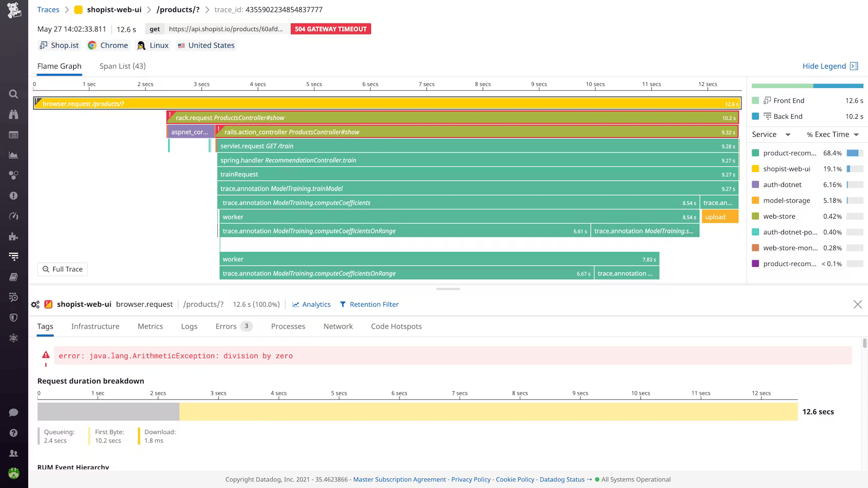Select the Watchdog binoculars icon in sidebar
Screen dimensions: 868x488
pos(13,114)
